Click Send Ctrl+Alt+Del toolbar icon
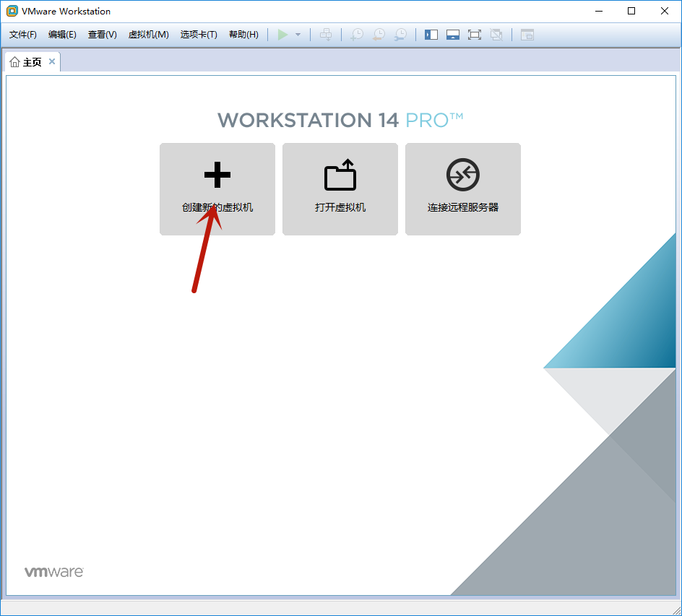Screen dimensions: 682x616 click(x=326, y=35)
